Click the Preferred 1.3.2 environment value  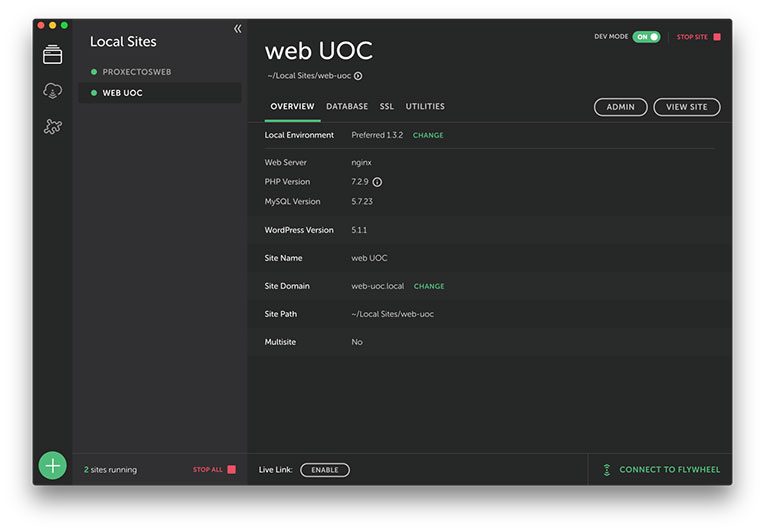[x=377, y=135]
